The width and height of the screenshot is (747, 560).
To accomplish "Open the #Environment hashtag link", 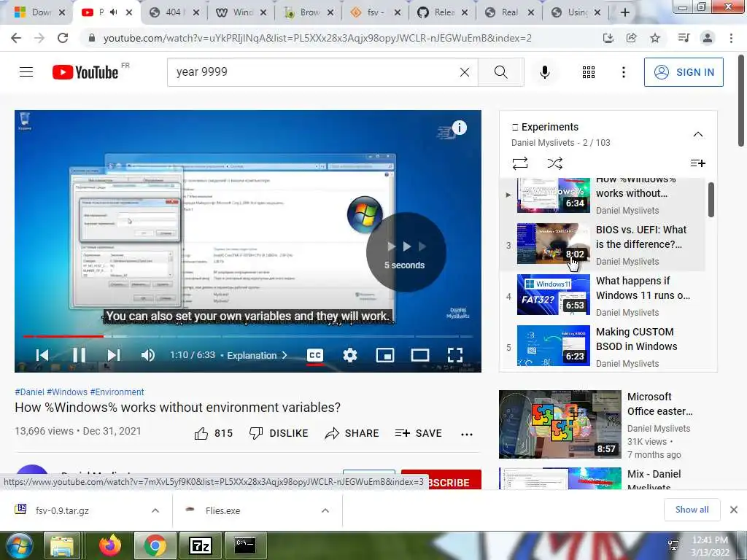I will pyautogui.click(x=117, y=392).
